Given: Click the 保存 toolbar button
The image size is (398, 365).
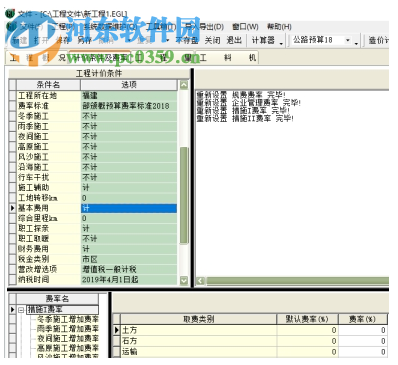Looking at the screenshot, I should [x=63, y=41].
